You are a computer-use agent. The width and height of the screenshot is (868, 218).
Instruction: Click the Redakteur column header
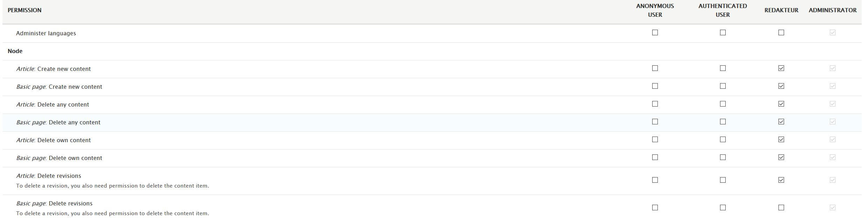pos(781,10)
